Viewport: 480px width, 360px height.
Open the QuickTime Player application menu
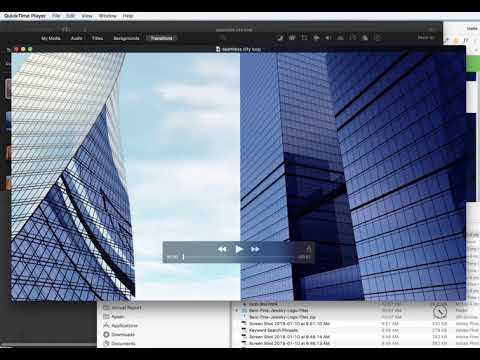(x=25, y=16)
